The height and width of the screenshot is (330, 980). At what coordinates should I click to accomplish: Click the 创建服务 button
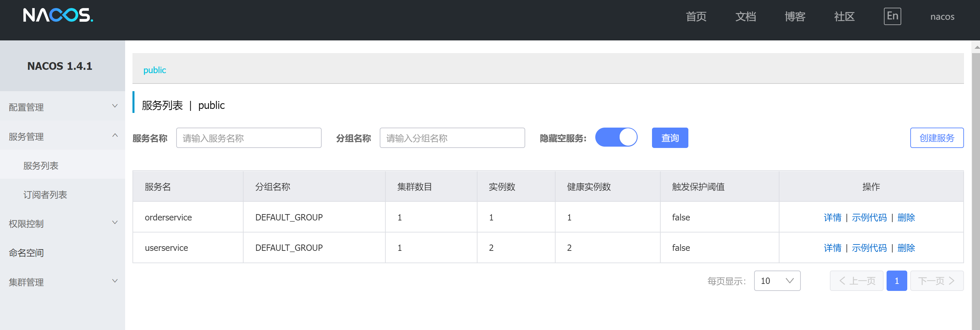[936, 138]
